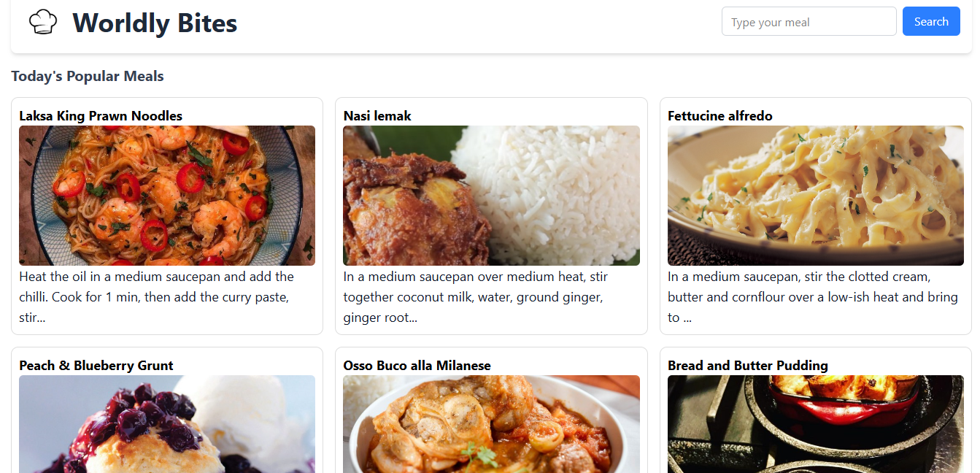
Task: Open the Laksa King Prawn Noodles photo
Action: pyautogui.click(x=167, y=196)
